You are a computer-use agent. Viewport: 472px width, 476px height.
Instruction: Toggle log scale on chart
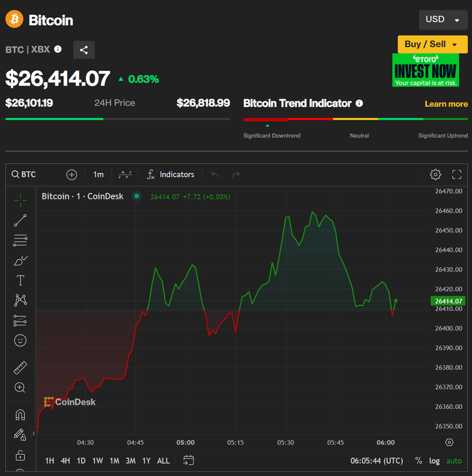(434, 461)
